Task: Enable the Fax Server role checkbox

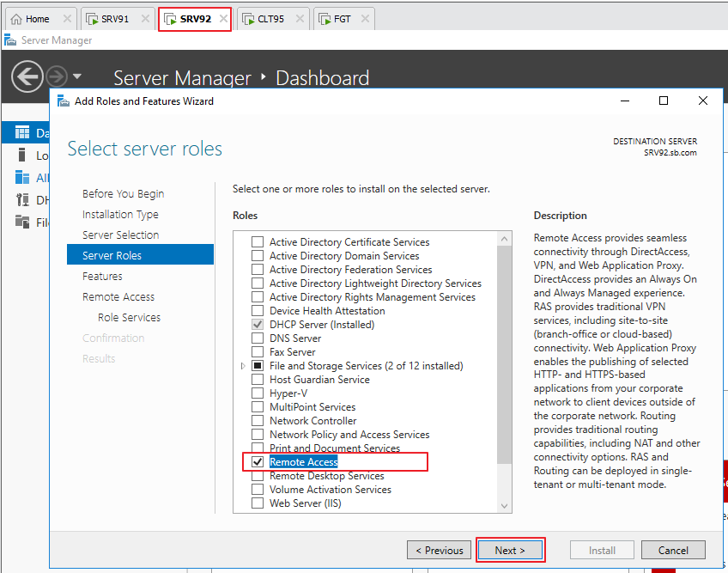Action: click(x=258, y=352)
